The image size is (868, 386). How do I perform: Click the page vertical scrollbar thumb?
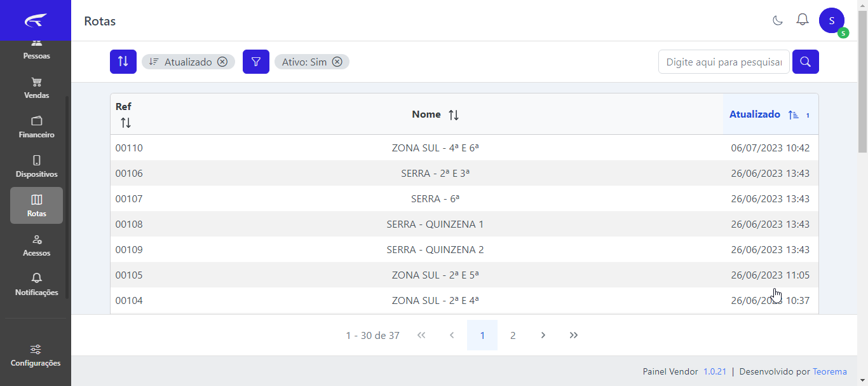coord(862,81)
